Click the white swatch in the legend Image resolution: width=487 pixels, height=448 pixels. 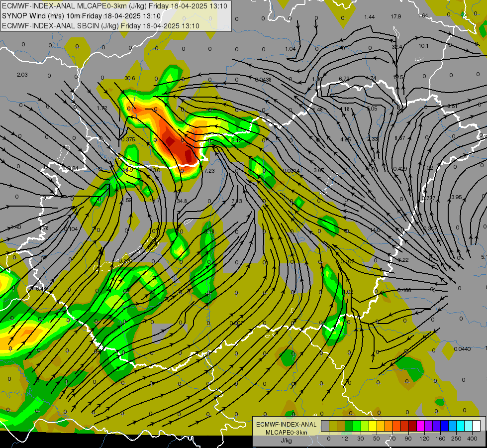477,426
